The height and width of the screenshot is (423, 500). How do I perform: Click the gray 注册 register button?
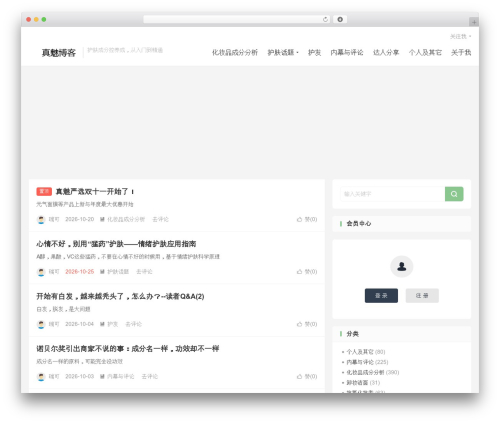point(422,296)
